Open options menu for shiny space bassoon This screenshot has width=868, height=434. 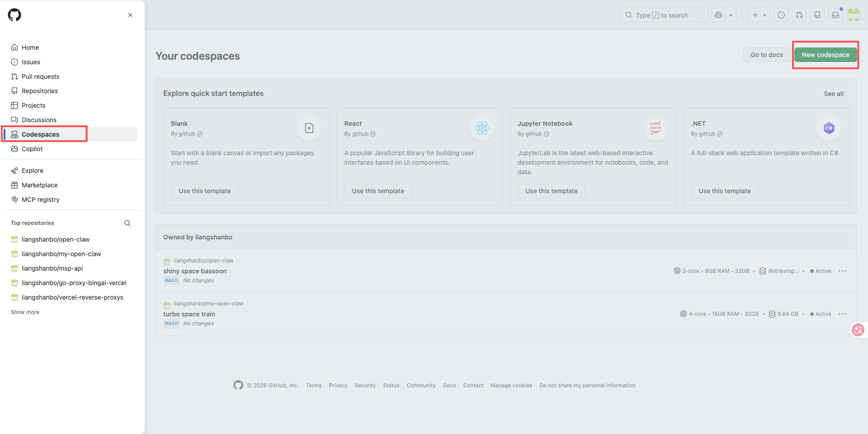coord(842,271)
